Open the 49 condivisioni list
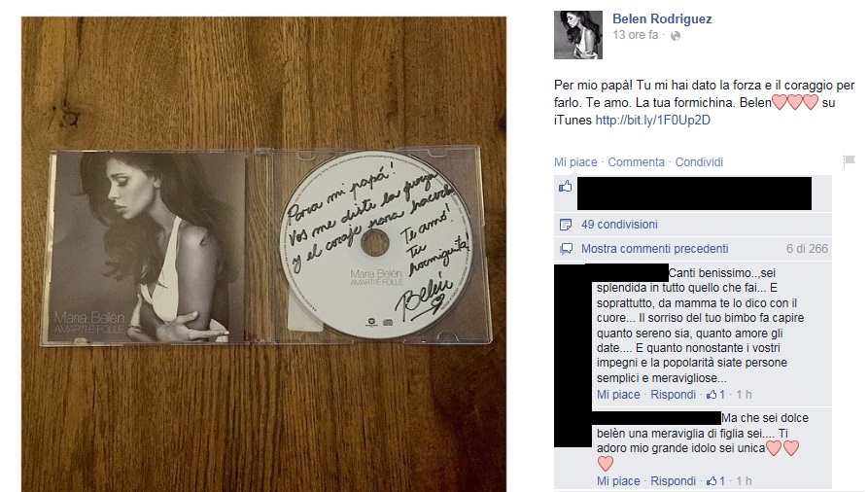 point(619,225)
